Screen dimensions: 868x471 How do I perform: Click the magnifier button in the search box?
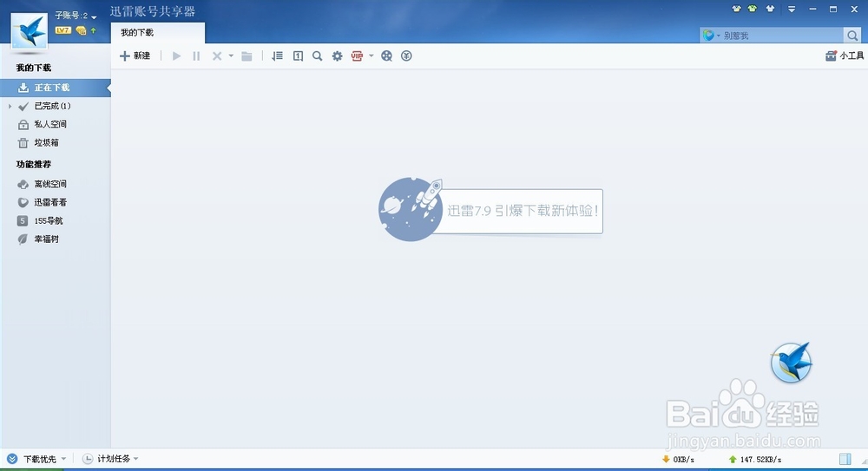[852, 36]
